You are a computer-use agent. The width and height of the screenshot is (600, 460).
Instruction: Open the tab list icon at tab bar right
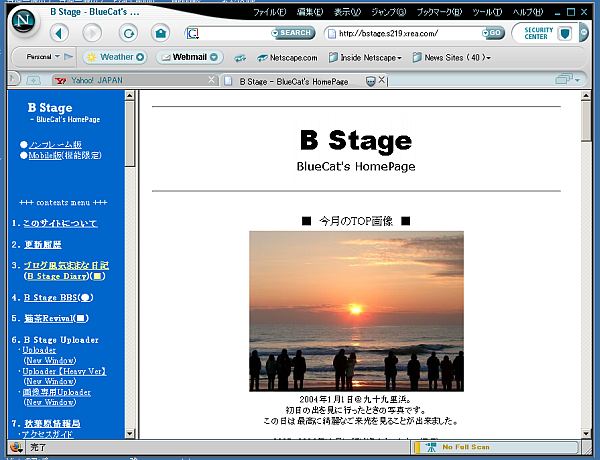pos(567,80)
